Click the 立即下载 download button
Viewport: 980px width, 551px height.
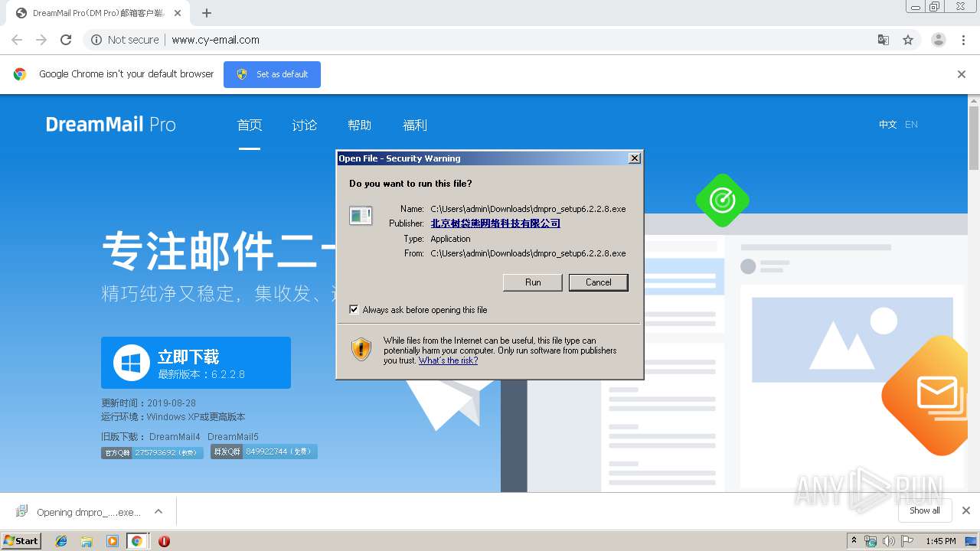pos(196,363)
